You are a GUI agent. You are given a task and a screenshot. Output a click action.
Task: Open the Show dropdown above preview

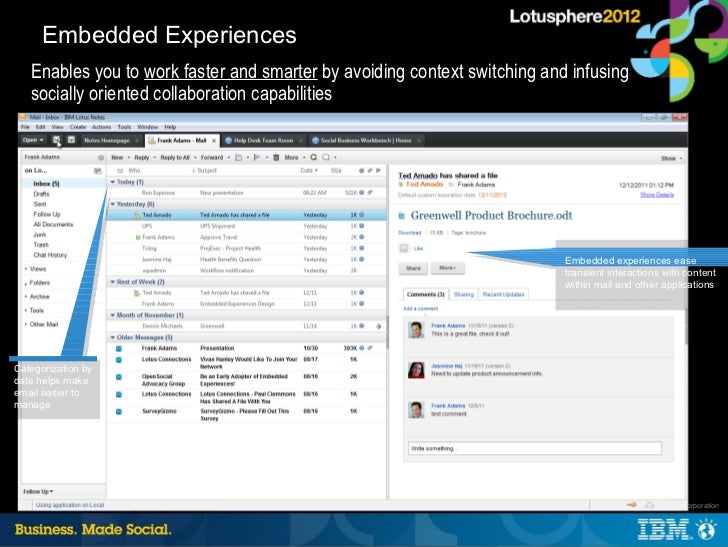[x=671, y=158]
